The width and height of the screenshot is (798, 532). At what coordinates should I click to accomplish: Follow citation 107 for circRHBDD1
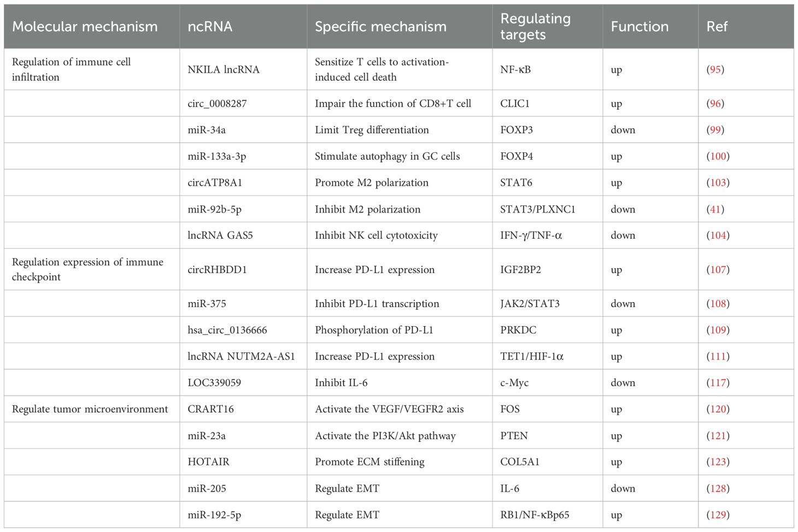(x=718, y=269)
